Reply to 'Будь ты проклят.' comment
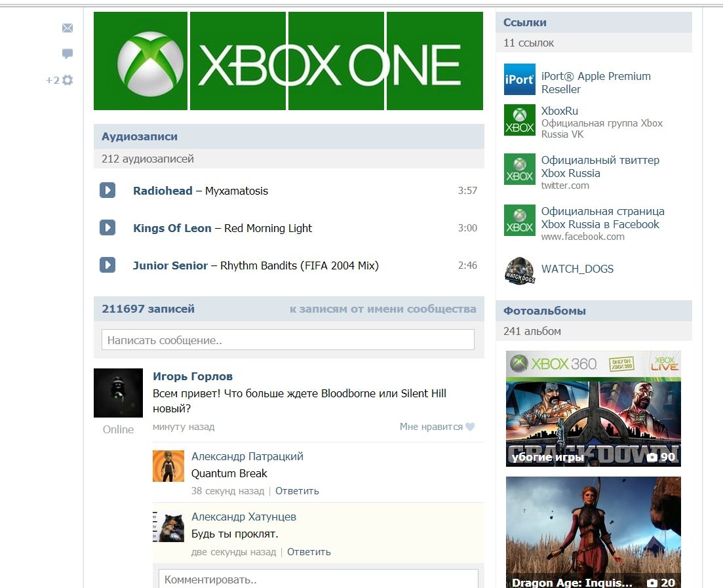The width and height of the screenshot is (723, 588). point(309,551)
